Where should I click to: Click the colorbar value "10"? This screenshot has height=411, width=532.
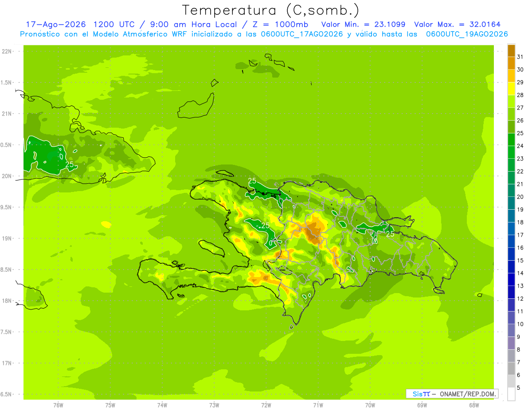pos(520,324)
